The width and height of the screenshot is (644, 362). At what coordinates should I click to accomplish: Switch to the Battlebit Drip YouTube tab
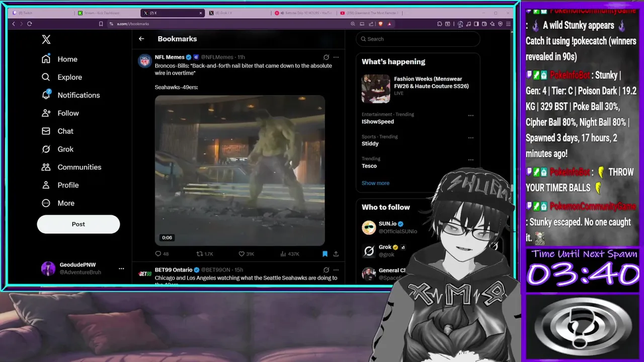pyautogui.click(x=304, y=13)
